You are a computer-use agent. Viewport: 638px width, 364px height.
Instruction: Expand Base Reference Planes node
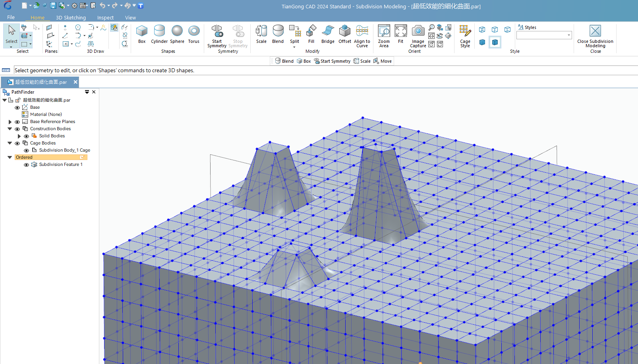(x=10, y=122)
